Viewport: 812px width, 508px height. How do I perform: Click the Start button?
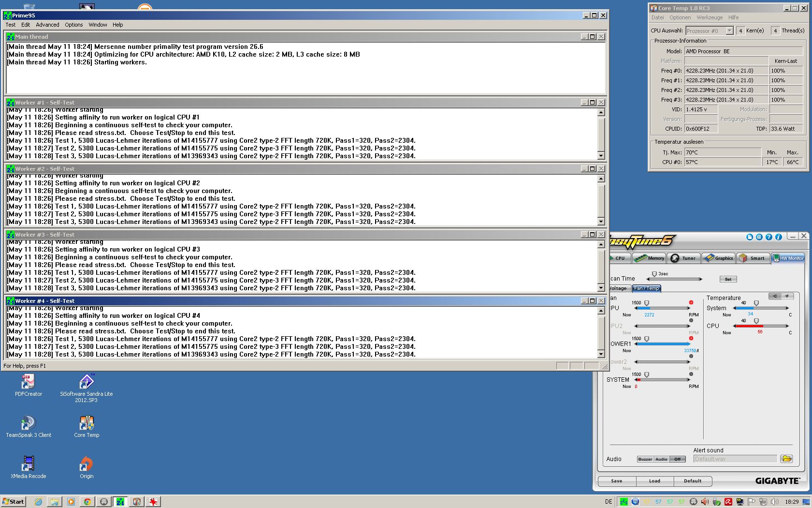[x=13, y=502]
